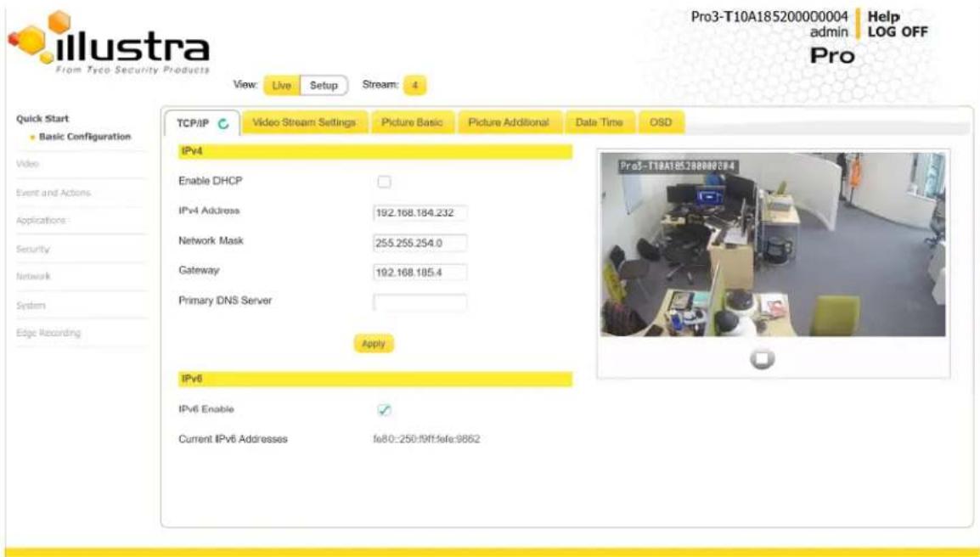Uncheck the IPv6 Enable checkbox
980x557 pixels.
(384, 409)
